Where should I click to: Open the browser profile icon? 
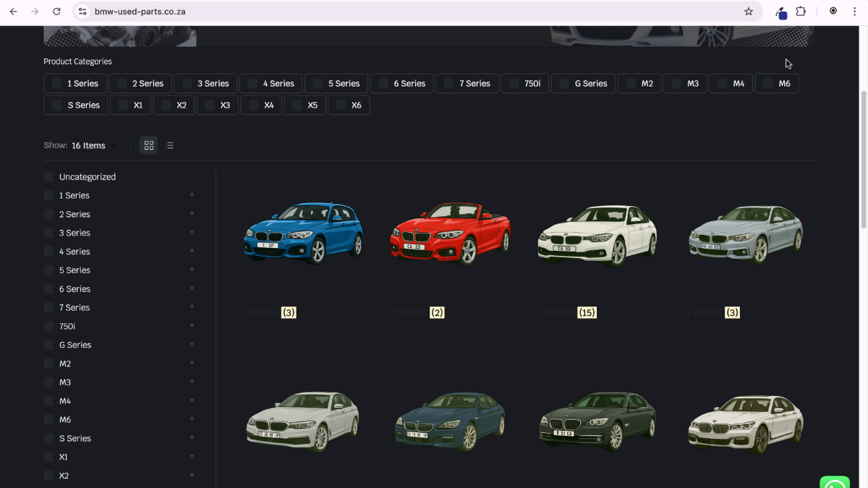click(833, 12)
